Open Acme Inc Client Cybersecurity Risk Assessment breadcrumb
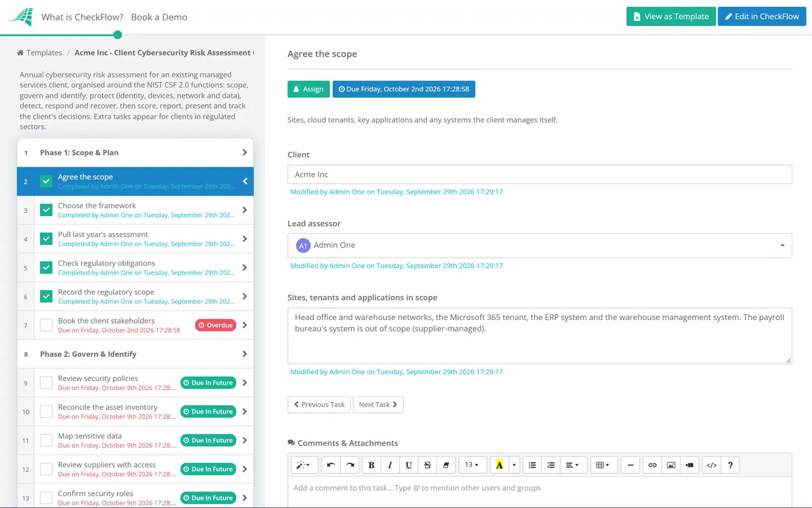Viewport: 812px width, 508px height. tap(164, 53)
